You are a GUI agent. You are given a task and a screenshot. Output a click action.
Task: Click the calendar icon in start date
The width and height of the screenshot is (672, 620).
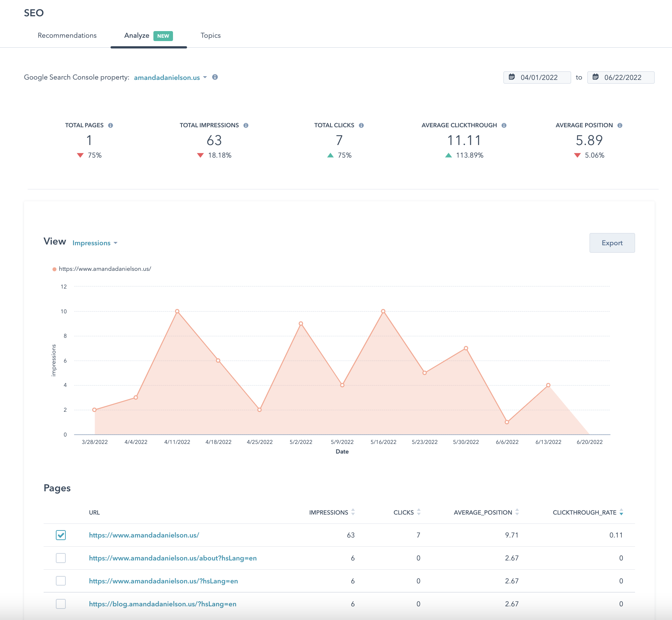tap(512, 77)
